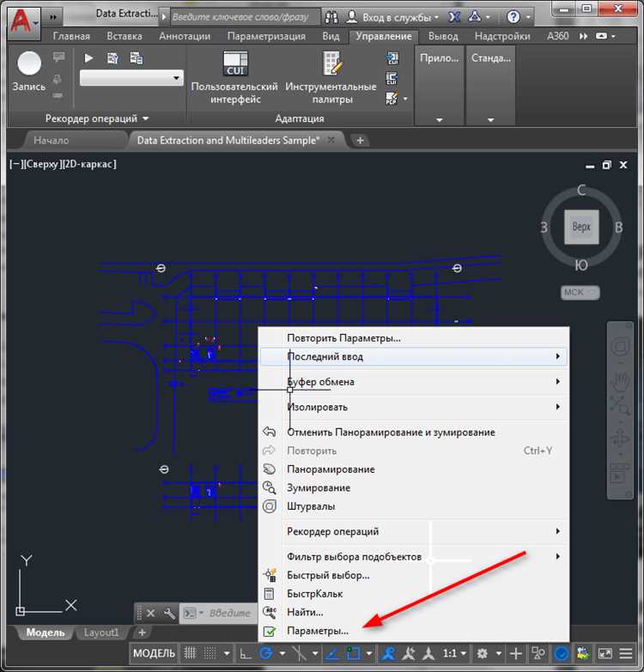The height and width of the screenshot is (672, 644).
Task: Switch to the Layout1 tab
Action: click(100, 633)
